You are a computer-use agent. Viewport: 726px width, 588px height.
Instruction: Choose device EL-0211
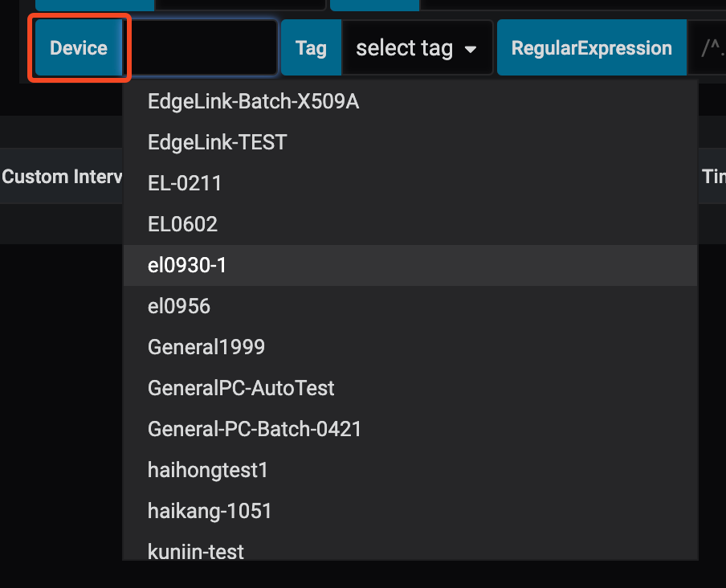point(185,183)
